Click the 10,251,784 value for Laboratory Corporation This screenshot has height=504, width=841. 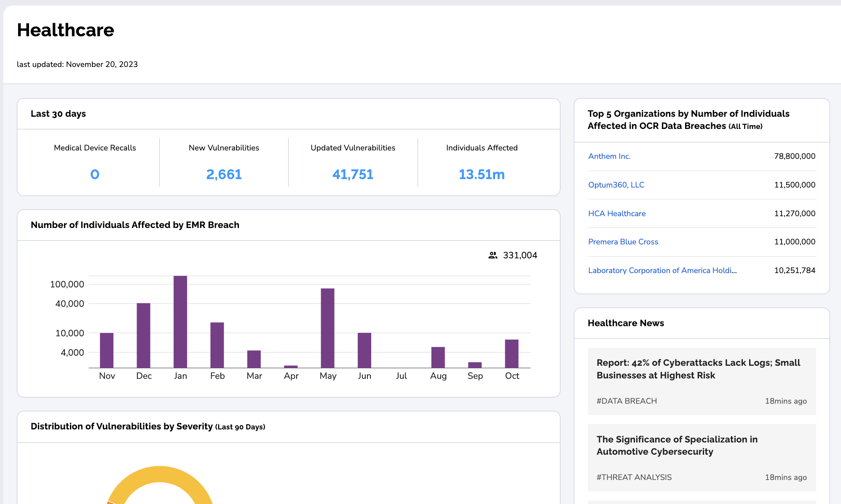(x=795, y=271)
